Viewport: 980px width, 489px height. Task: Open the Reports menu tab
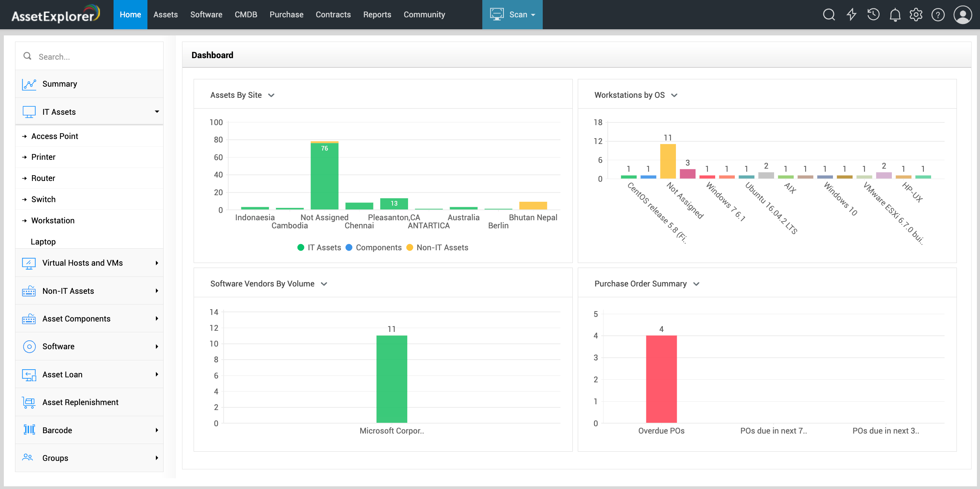(377, 15)
